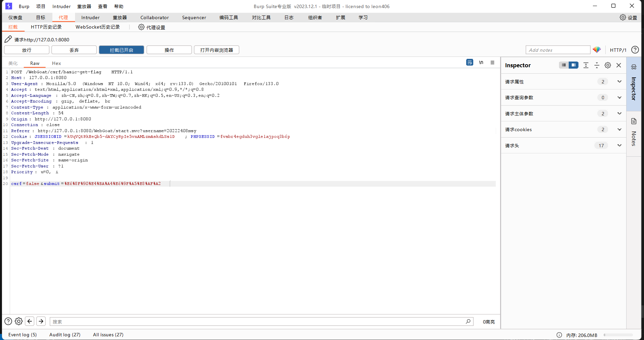Click the Add notes field
Screen dimensions: 644x340
[x=558, y=50]
